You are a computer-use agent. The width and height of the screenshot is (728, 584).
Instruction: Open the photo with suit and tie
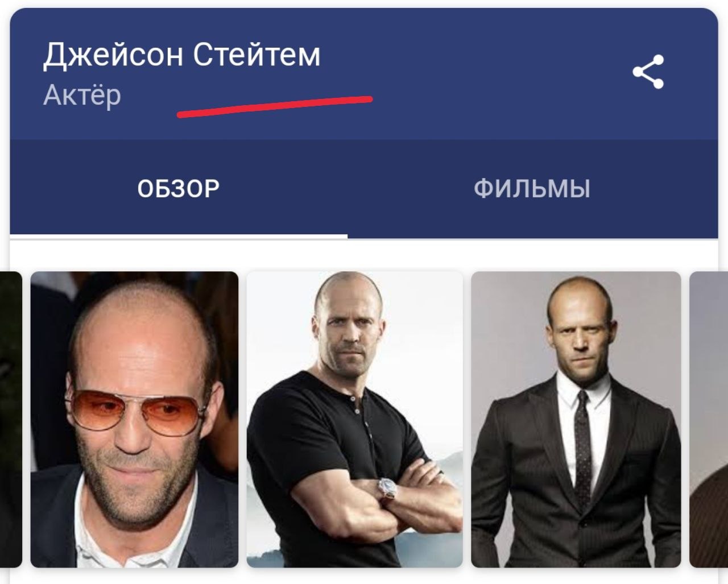pos(576,420)
